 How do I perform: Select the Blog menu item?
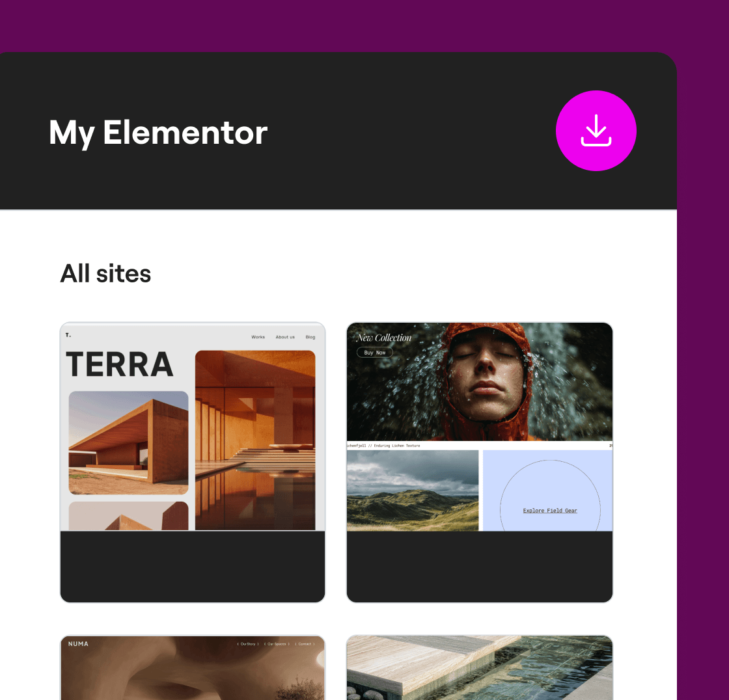tap(310, 337)
